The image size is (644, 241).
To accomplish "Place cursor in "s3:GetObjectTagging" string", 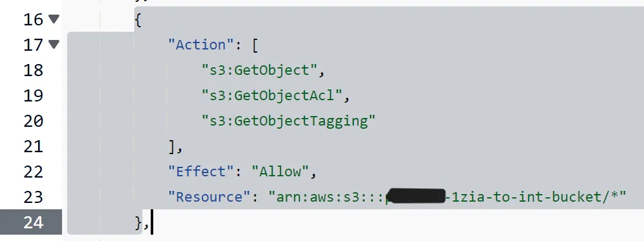I will (288, 121).
